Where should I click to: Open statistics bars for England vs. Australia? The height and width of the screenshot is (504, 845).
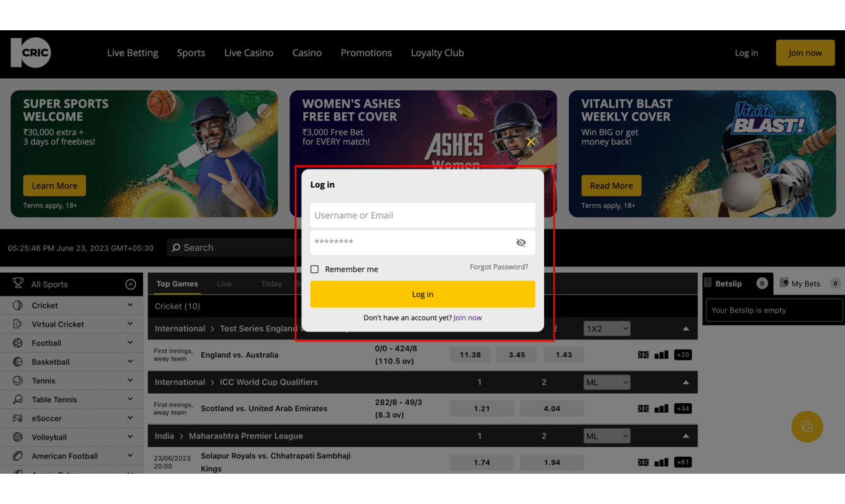(661, 355)
